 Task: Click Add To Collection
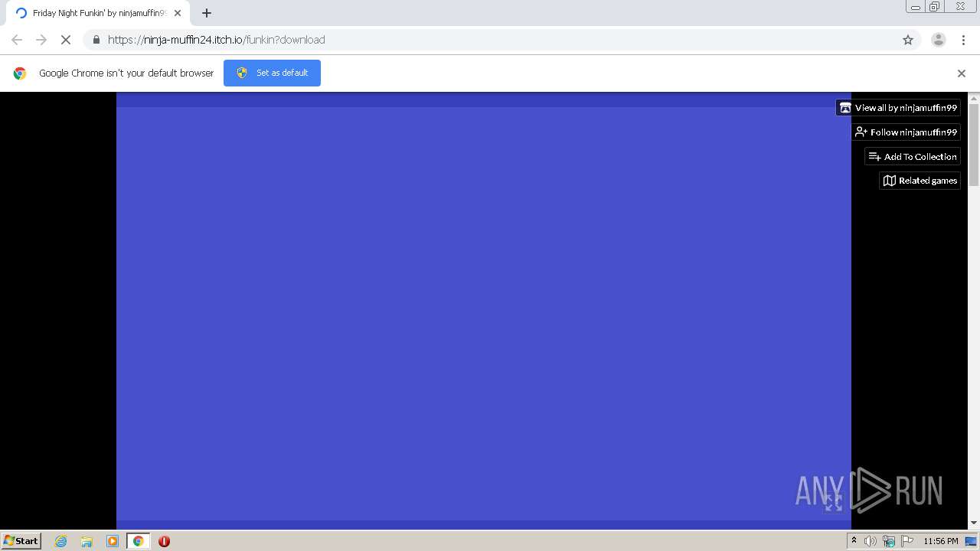pyautogui.click(x=913, y=157)
